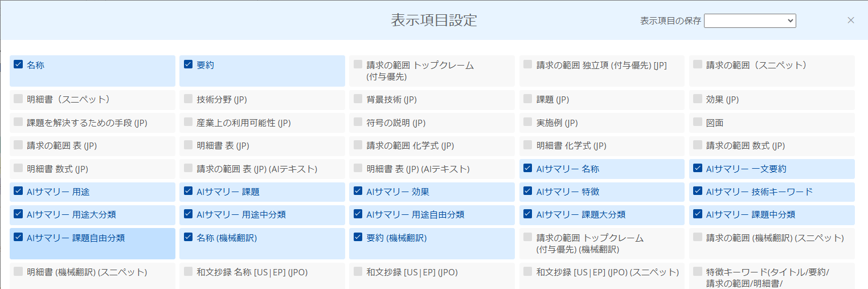
Task: Disable AIサマリー 名称 checkbox
Action: point(528,168)
